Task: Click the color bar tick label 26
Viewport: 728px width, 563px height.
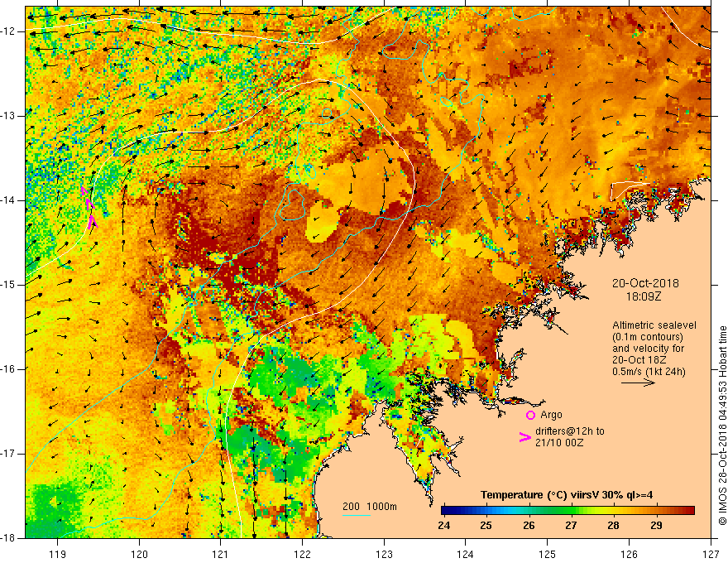Action: [x=529, y=526]
